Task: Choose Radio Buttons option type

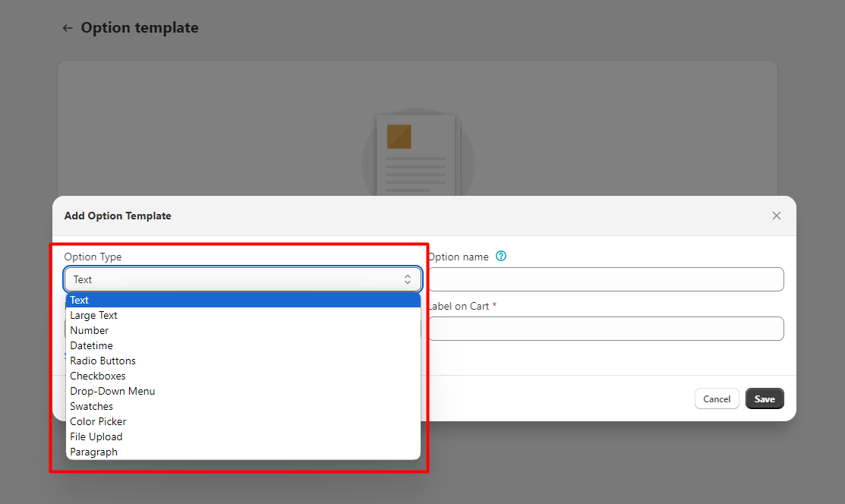Action: (102, 361)
